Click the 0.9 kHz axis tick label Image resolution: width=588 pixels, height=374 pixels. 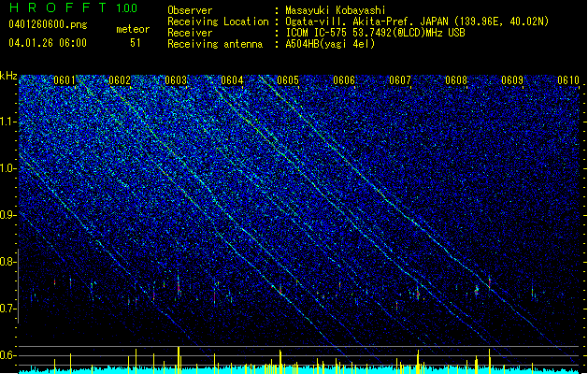click(8, 215)
